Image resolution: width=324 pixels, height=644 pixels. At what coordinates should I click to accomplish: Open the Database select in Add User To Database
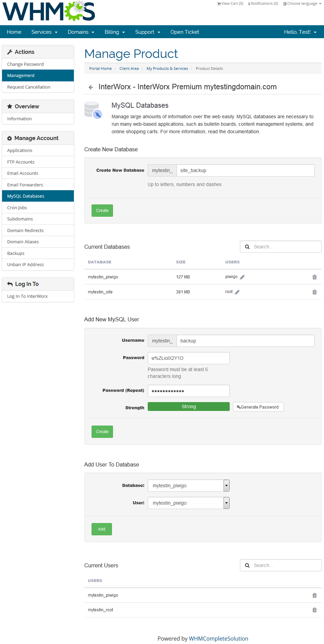[189, 486]
